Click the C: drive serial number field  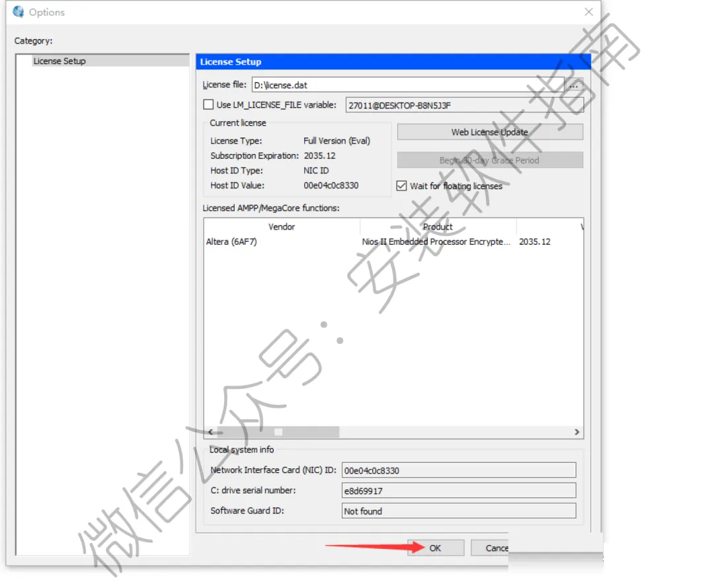(x=459, y=491)
